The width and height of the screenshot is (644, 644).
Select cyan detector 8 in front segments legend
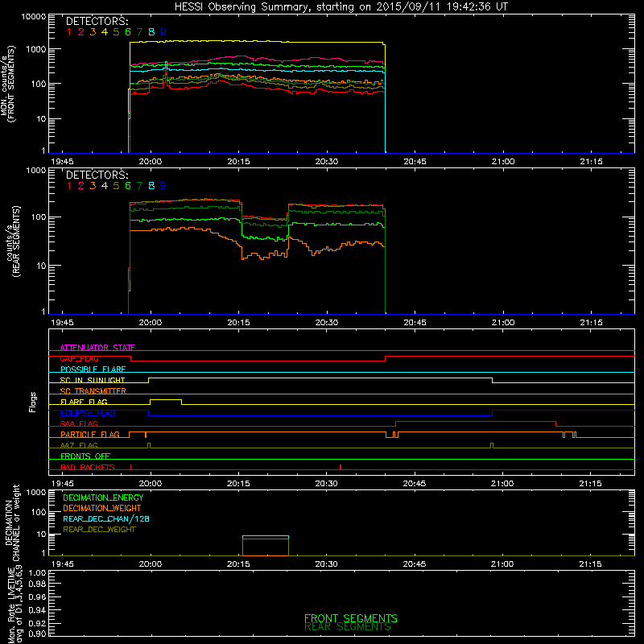(151, 31)
